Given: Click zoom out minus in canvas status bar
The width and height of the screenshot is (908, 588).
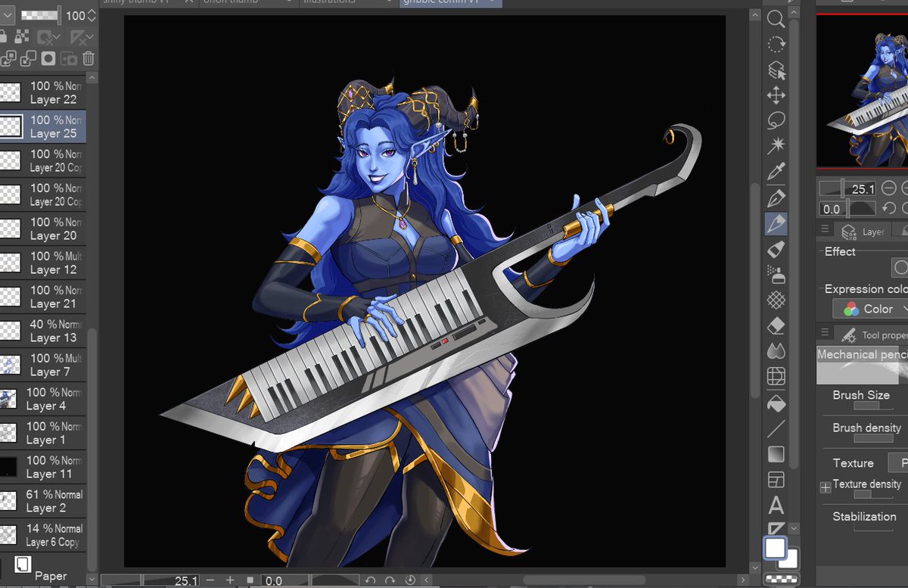Looking at the screenshot, I should [210, 580].
